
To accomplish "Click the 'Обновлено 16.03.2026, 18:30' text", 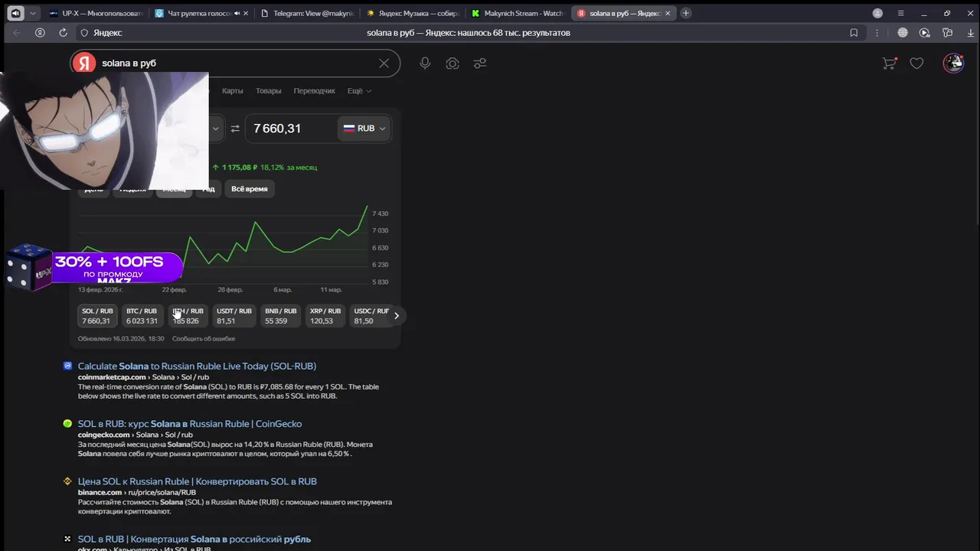I will 121,338.
